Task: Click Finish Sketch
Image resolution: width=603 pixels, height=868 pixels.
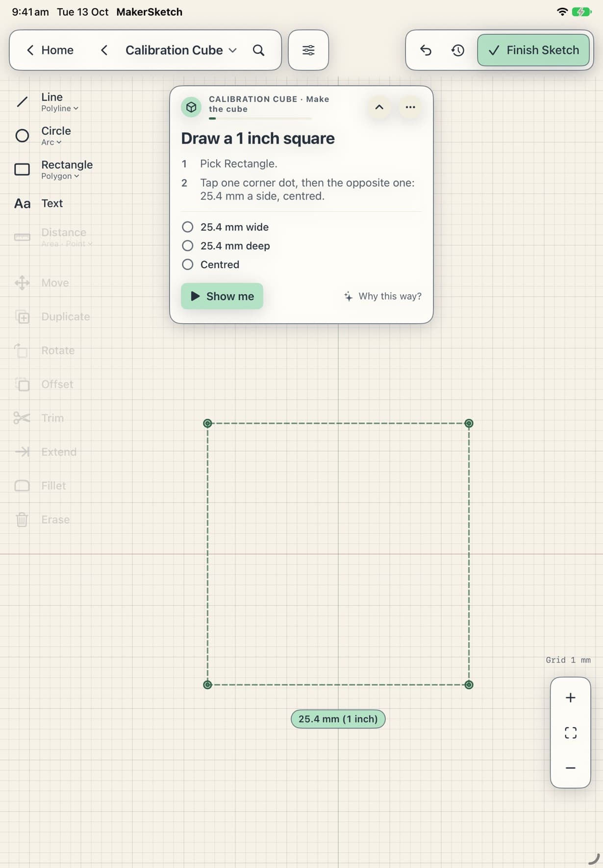Action: (x=533, y=50)
